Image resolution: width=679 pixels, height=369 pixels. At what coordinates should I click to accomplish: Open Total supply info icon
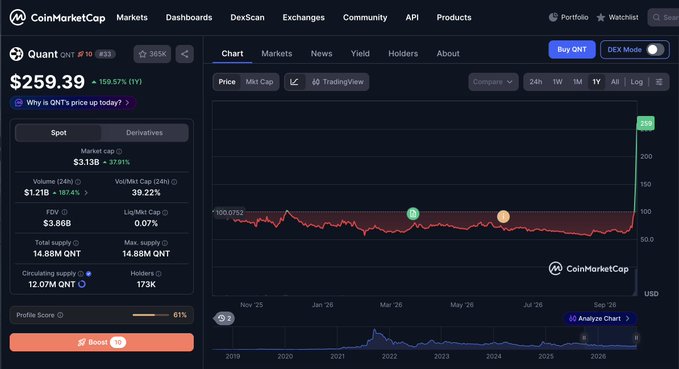coord(76,243)
